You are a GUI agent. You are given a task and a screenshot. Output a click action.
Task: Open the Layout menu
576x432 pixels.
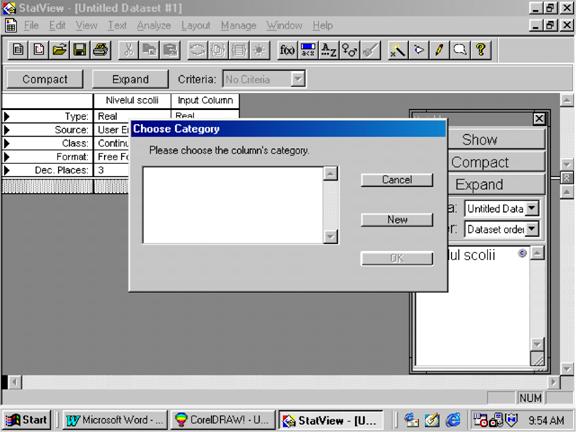(195, 25)
